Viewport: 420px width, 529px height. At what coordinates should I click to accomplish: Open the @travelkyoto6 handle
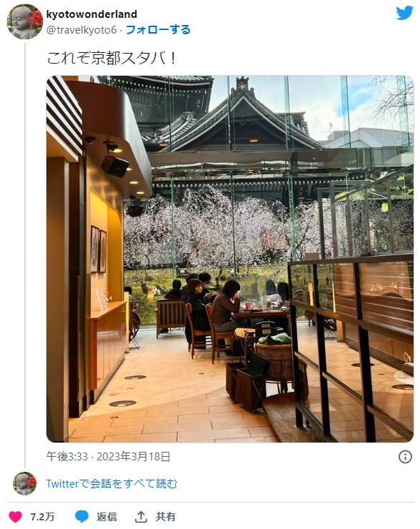pos(81,30)
